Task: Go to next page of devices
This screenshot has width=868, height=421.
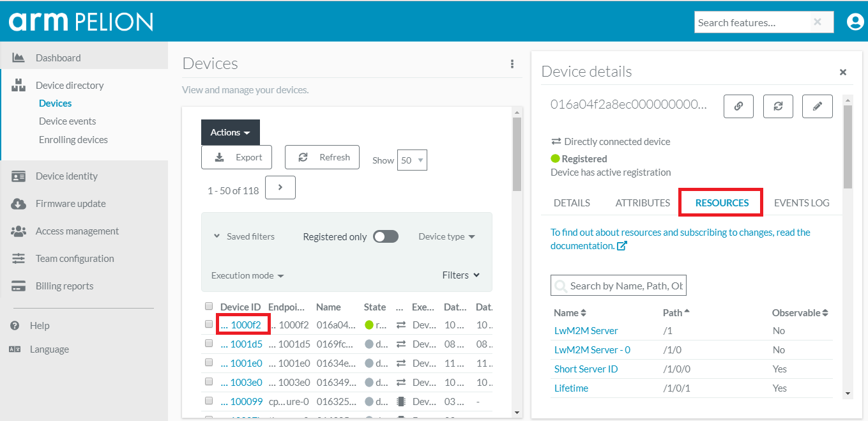Action: point(280,188)
